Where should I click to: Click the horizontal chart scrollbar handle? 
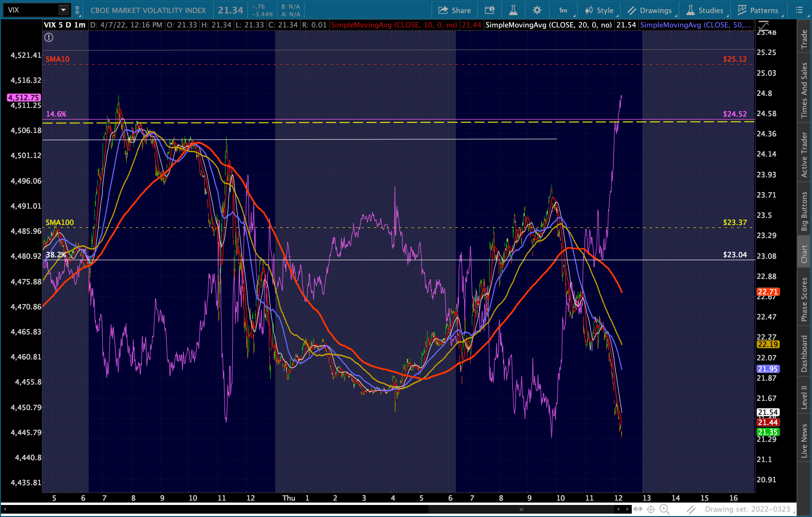521,509
